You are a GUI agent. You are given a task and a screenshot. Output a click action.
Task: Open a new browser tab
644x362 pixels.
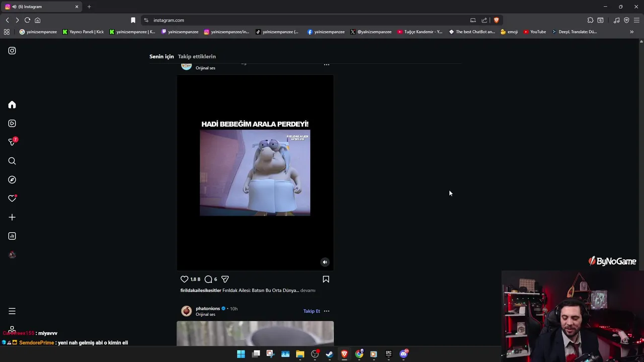[89, 7]
